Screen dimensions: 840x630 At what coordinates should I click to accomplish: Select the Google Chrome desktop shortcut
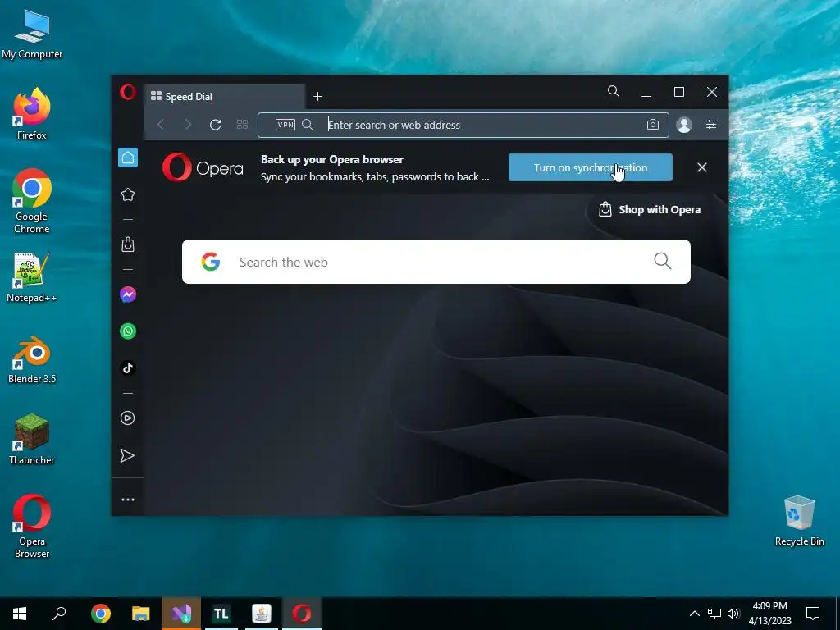coord(32,202)
